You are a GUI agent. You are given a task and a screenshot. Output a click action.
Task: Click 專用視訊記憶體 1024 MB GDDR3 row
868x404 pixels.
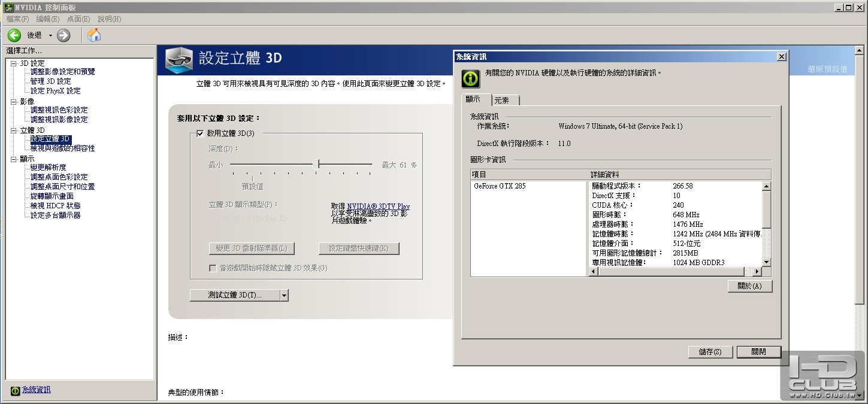[676, 263]
